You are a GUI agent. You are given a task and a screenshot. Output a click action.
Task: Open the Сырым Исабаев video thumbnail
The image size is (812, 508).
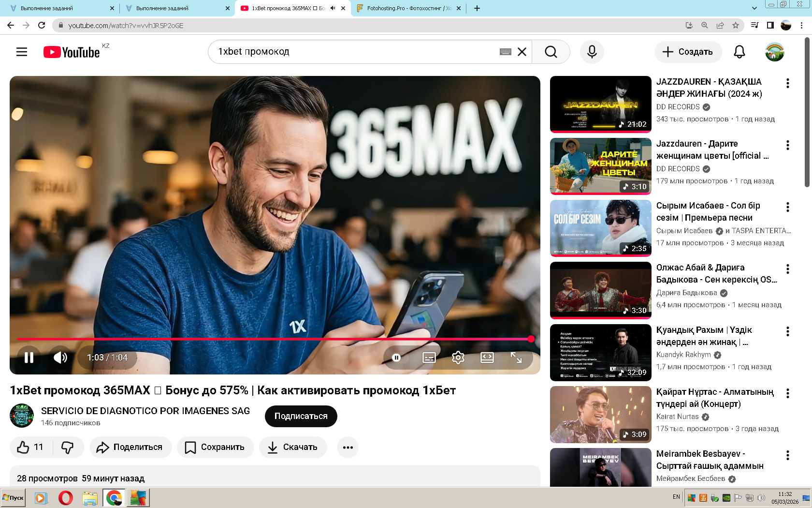[x=600, y=228]
